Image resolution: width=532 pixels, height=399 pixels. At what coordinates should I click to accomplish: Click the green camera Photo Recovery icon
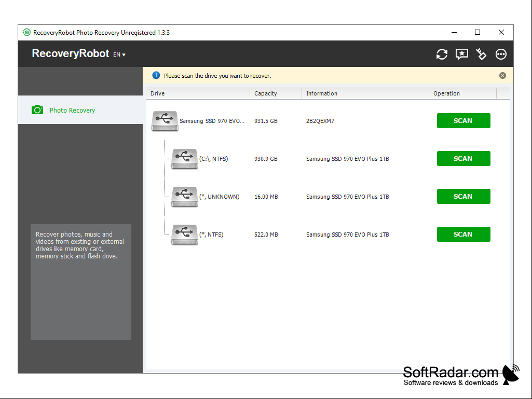37,110
